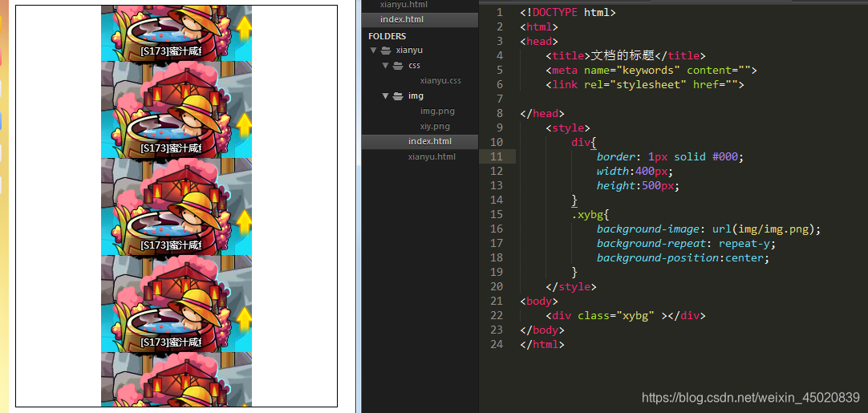The width and height of the screenshot is (868, 413).
Task: Open xianyu.css in the folder tree
Action: pyautogui.click(x=440, y=81)
